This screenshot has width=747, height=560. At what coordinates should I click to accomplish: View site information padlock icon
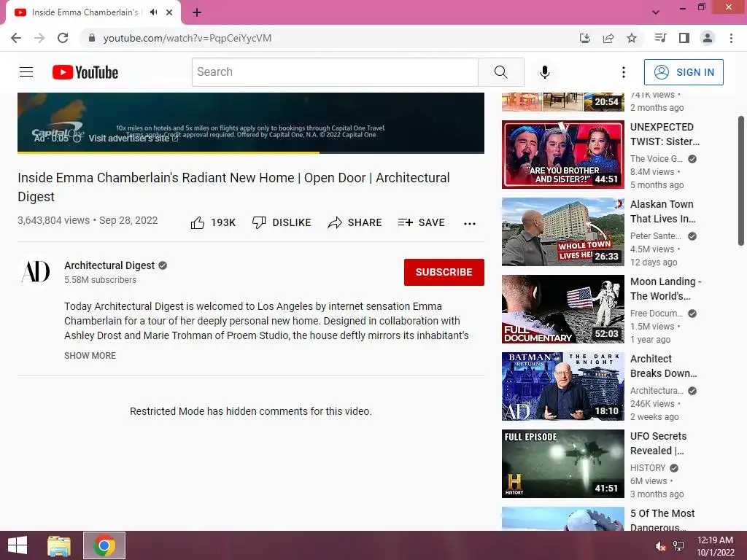tap(92, 38)
